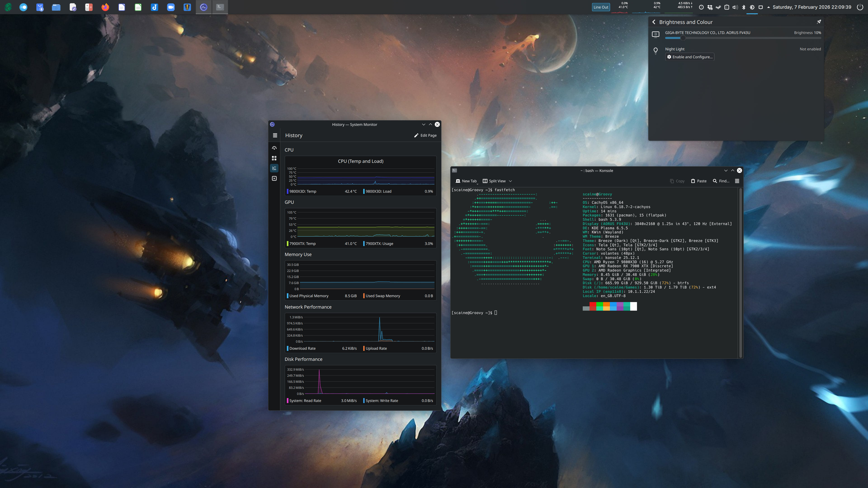This screenshot has height=488, width=868.
Task: Click Konsole's vertical scrollbar
Action: 740,273
